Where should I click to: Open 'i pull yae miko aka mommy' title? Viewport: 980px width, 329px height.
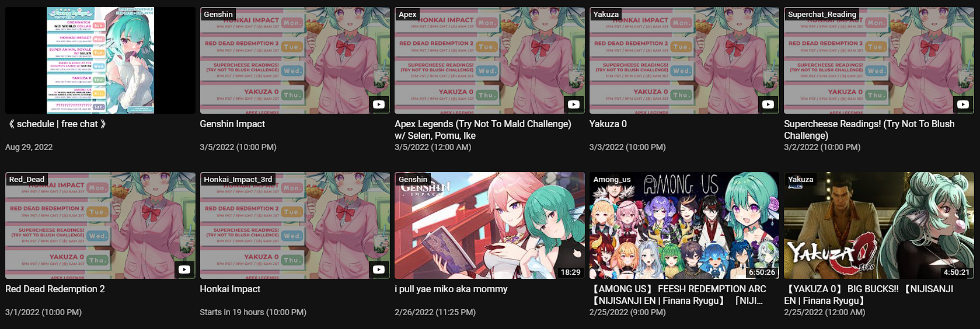(x=451, y=289)
